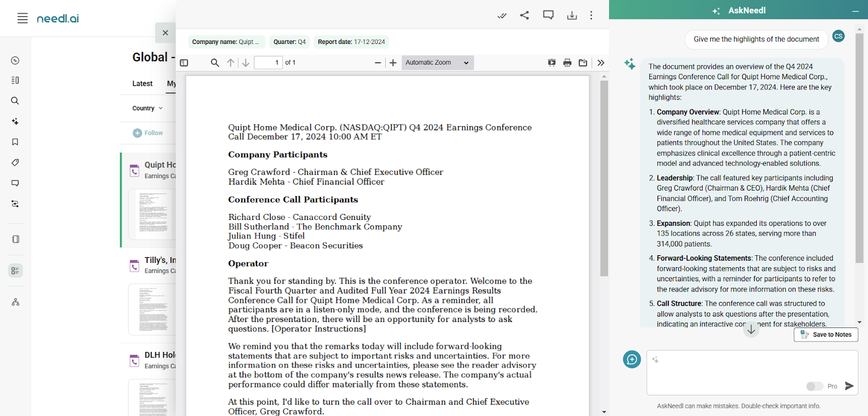Zoom in with the plus button
Viewport: 868px width, 416px height.
(393, 63)
